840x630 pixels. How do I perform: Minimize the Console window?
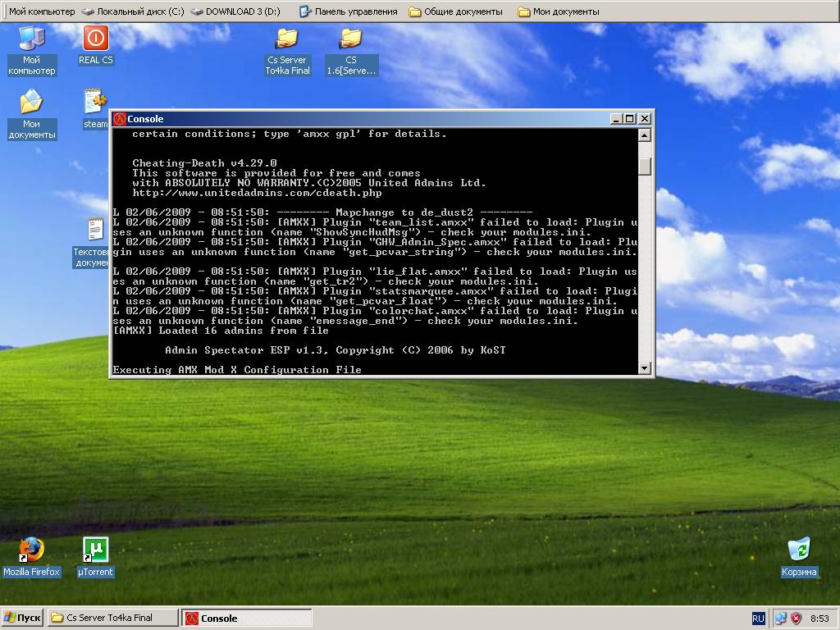(616, 119)
